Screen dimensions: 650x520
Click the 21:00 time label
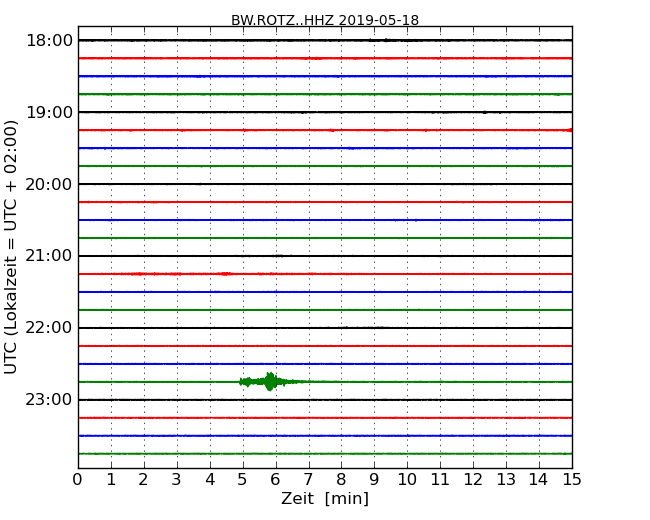pyautogui.click(x=49, y=256)
